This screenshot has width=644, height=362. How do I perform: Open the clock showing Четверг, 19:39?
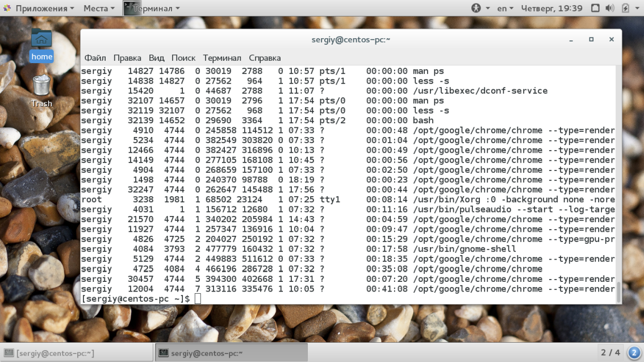[552, 8]
